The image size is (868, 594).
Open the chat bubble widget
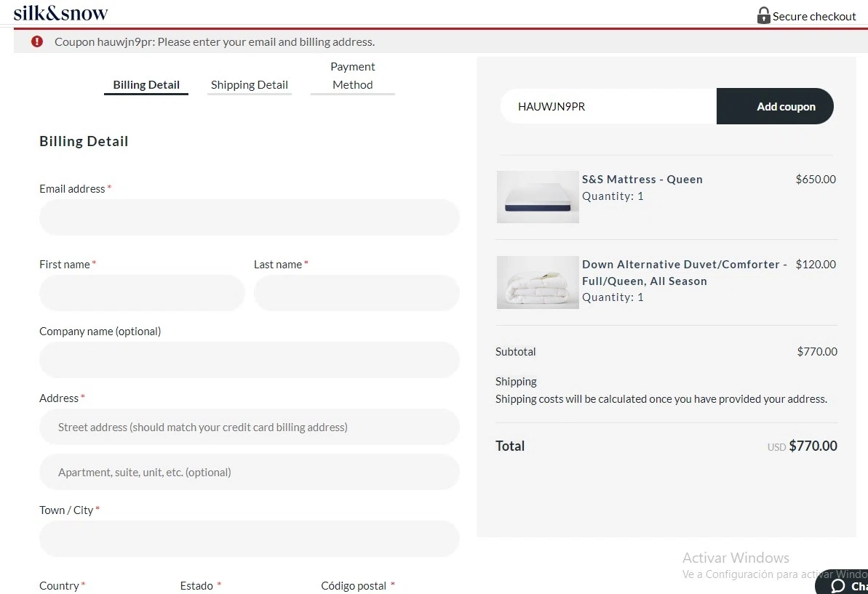click(x=841, y=583)
